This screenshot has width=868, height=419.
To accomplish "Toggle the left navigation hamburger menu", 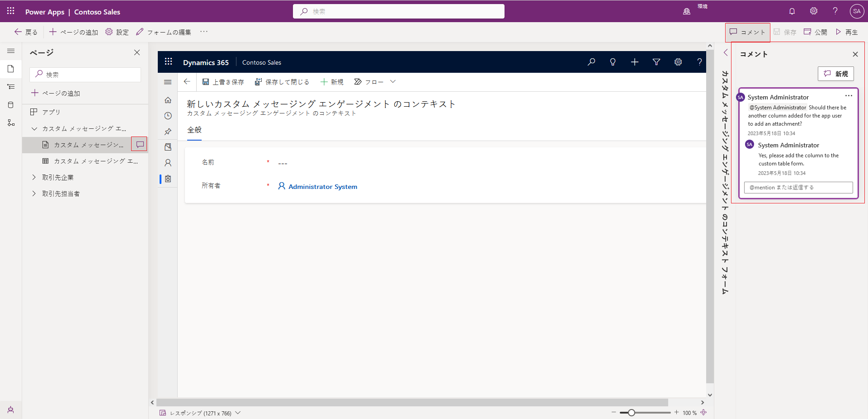I will (11, 51).
